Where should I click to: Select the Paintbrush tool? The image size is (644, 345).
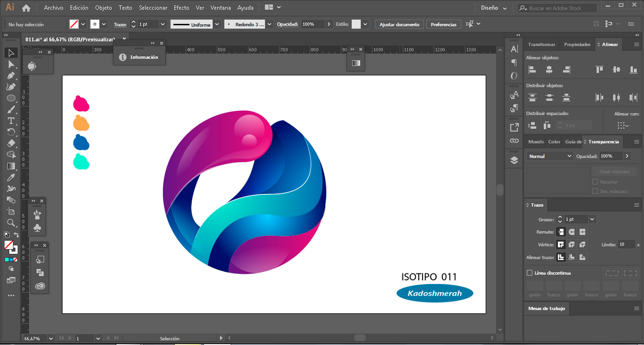coord(11,109)
